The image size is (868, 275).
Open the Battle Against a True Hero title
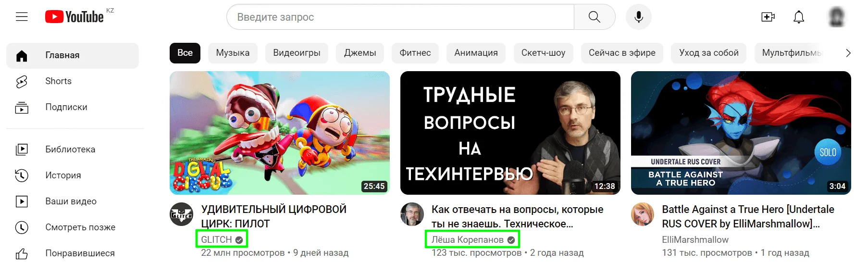click(748, 216)
